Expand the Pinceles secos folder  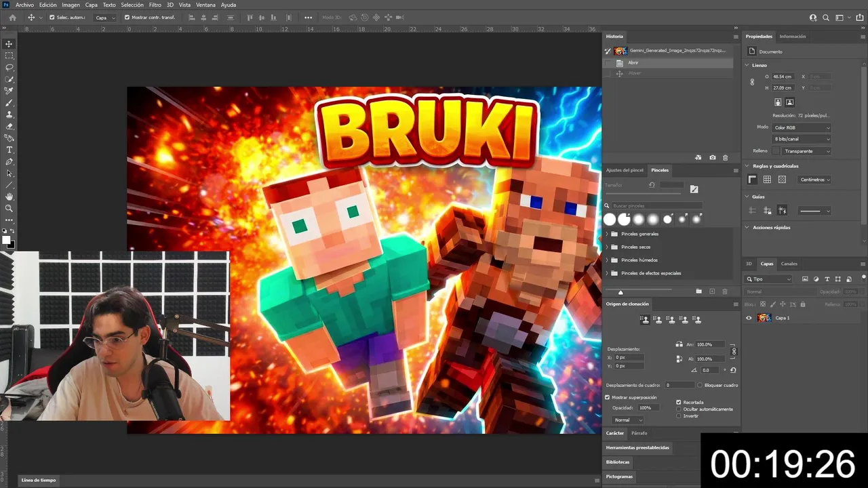[x=607, y=247]
